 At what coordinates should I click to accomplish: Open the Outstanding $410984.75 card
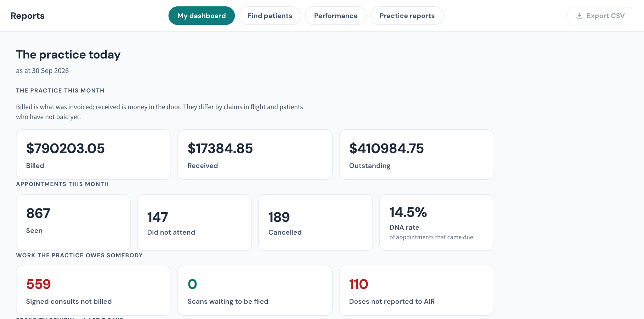(x=417, y=155)
